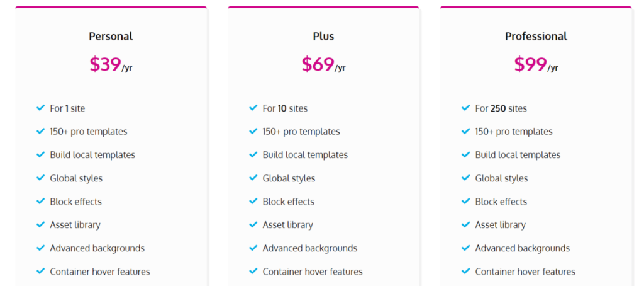Select the Professional plan heading
This screenshot has width=644, height=286.
(536, 37)
